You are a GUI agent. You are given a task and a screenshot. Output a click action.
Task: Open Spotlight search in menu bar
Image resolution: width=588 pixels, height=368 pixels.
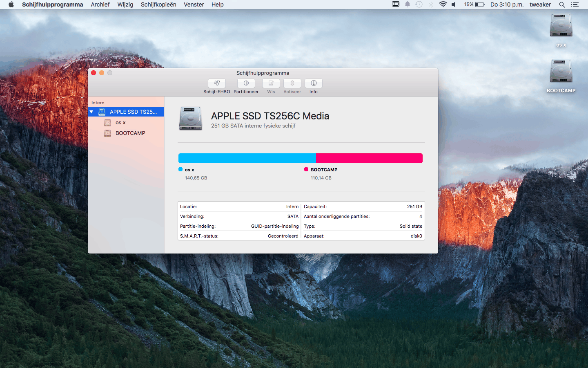562,4
